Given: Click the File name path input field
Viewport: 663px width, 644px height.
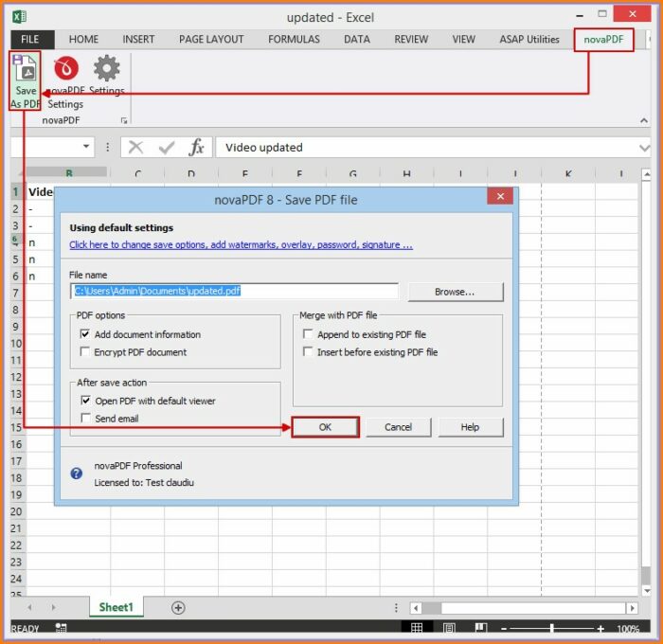Looking at the screenshot, I should coord(234,291).
